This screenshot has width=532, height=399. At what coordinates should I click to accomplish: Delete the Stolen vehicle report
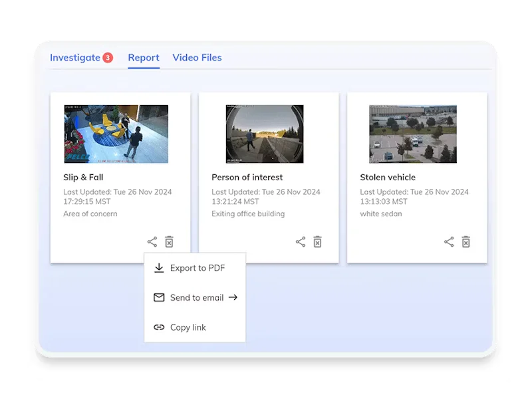(x=465, y=242)
